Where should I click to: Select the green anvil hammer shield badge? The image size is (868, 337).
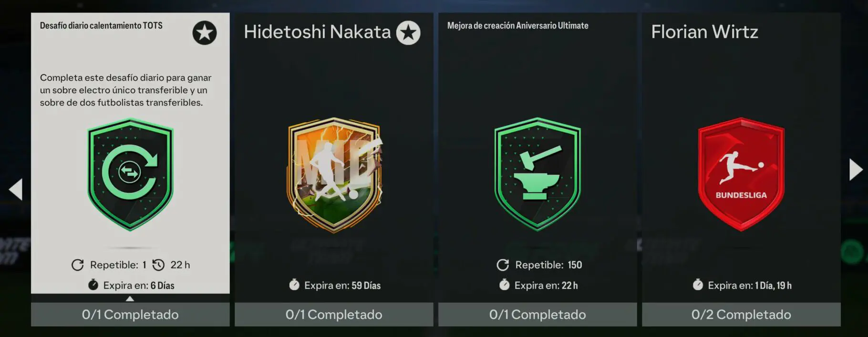[537, 175]
